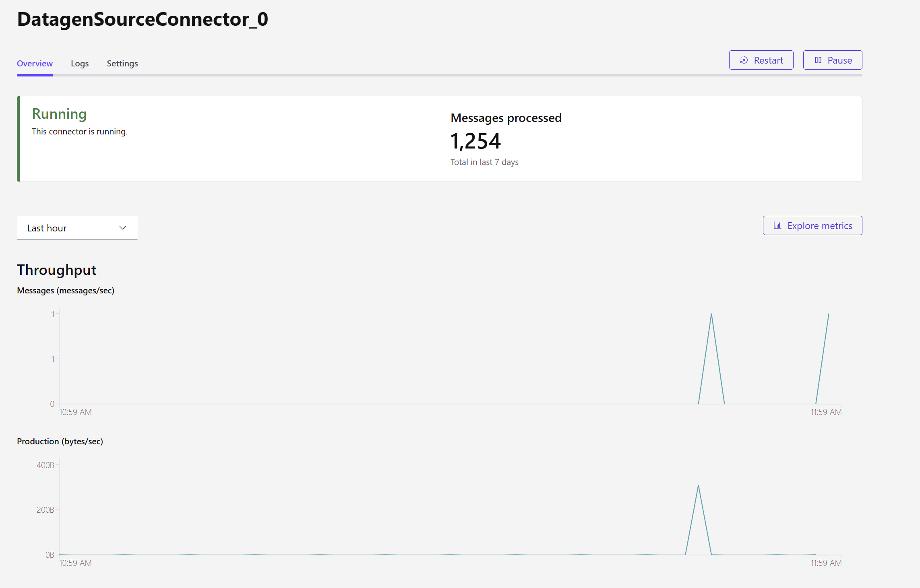Click the 10:59 AM label under Production chart
This screenshot has width=920, height=588.
pos(75,563)
